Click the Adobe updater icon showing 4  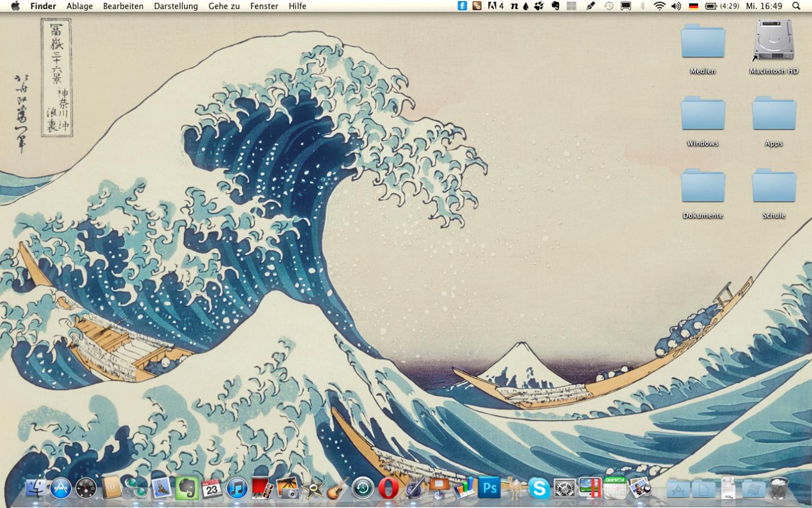[496, 6]
